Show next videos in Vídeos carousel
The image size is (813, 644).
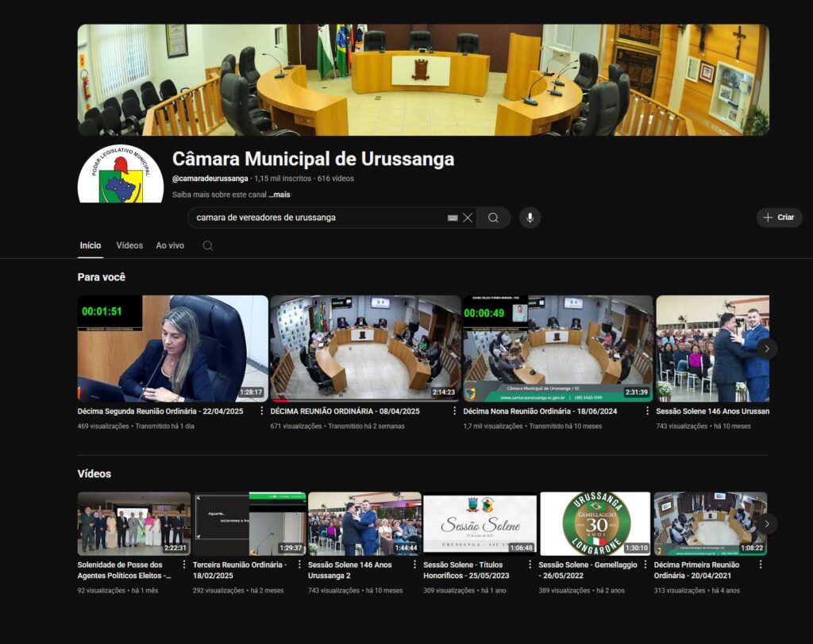click(767, 524)
